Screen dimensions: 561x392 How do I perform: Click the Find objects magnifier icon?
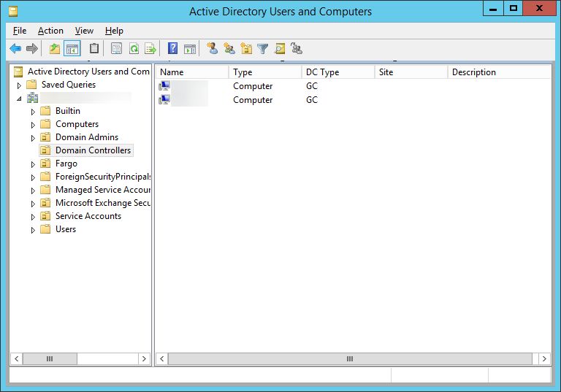(x=280, y=48)
